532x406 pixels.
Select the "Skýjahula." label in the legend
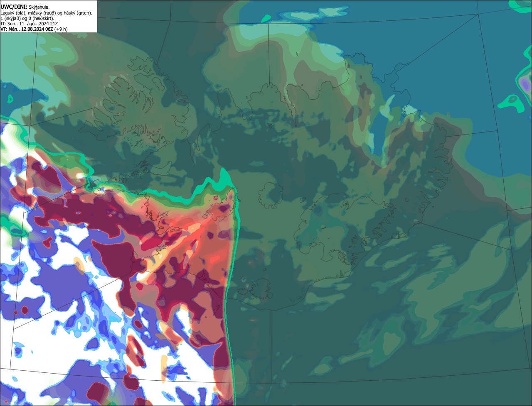tap(39, 7)
